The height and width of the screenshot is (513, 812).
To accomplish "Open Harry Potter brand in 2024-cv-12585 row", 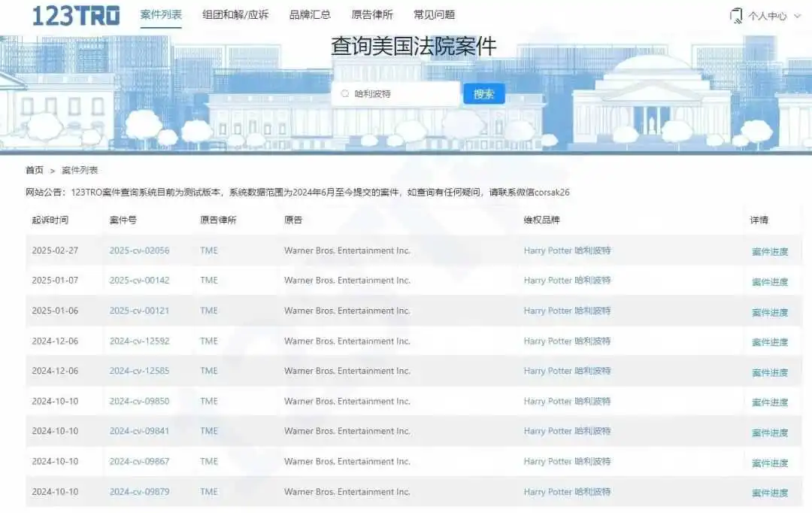I will point(567,371).
